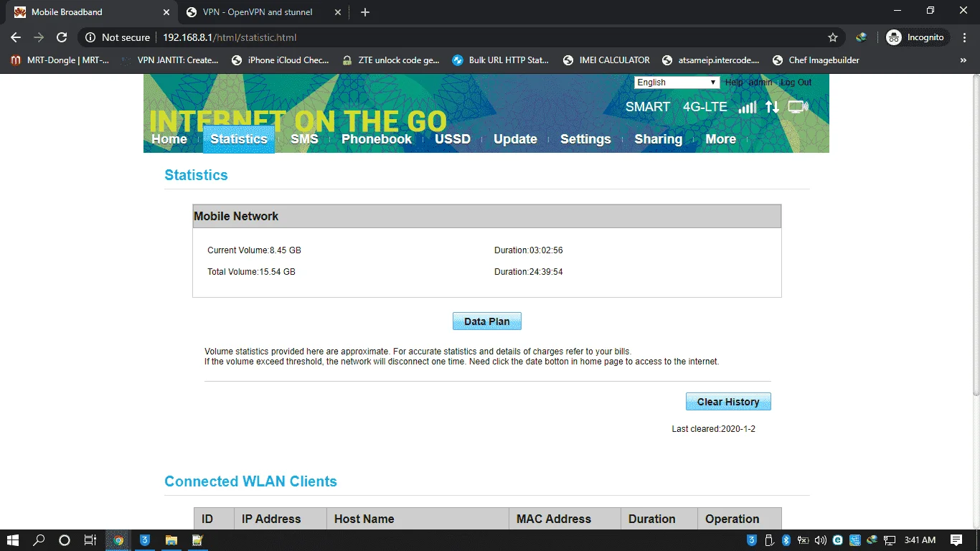The image size is (980, 551).
Task: Open the SMS menu
Action: pyautogui.click(x=304, y=139)
